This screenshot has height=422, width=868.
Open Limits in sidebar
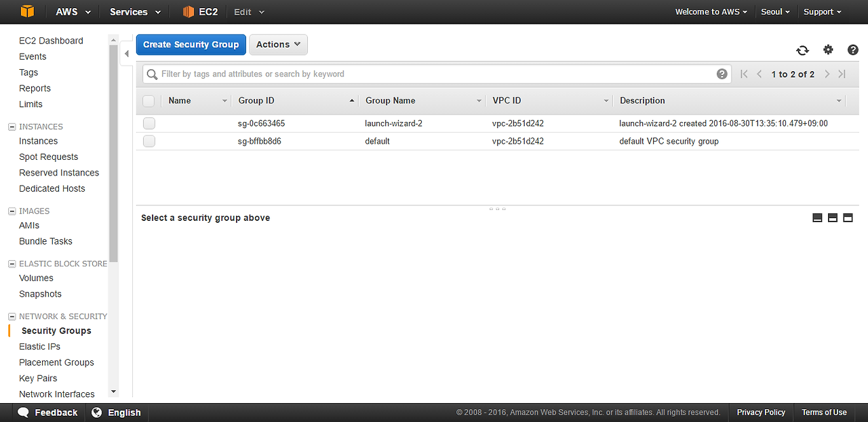pos(31,104)
